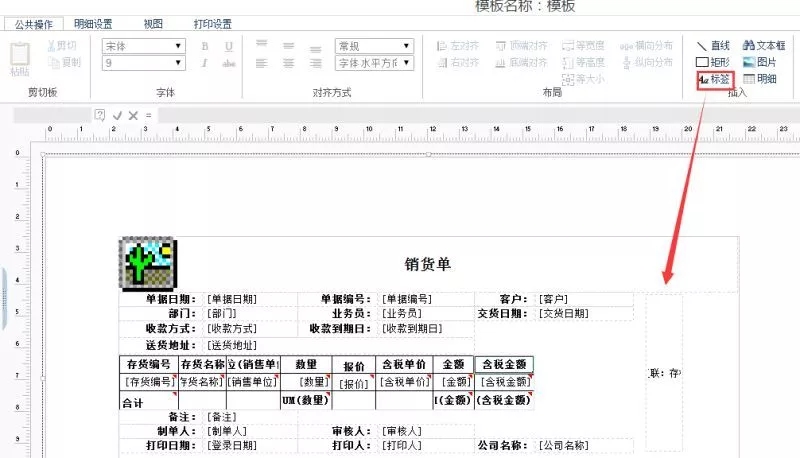Switch to the 打印设置 tab
This screenshot has width=800, height=458.
[212, 24]
